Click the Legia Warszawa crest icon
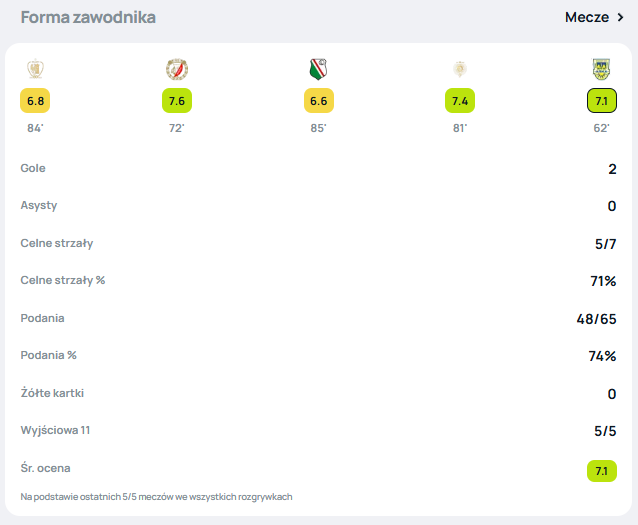Image resolution: width=638 pixels, height=525 pixels. (x=318, y=69)
